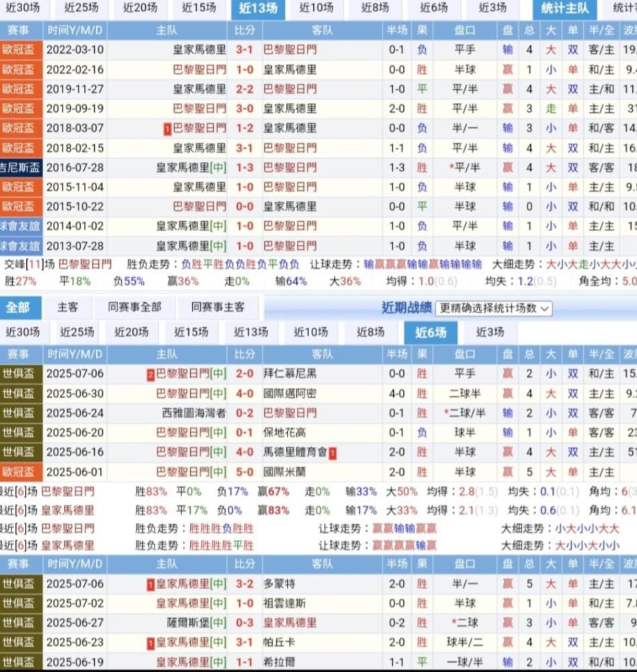Image resolution: width=637 pixels, height=672 pixels.
Task: Select 近30场 in the head-to-head filter row
Action: click(x=22, y=7)
